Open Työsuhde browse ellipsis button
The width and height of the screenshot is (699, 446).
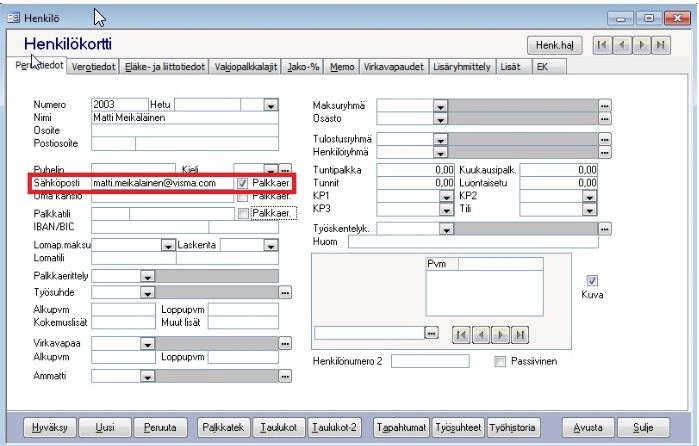click(x=285, y=293)
